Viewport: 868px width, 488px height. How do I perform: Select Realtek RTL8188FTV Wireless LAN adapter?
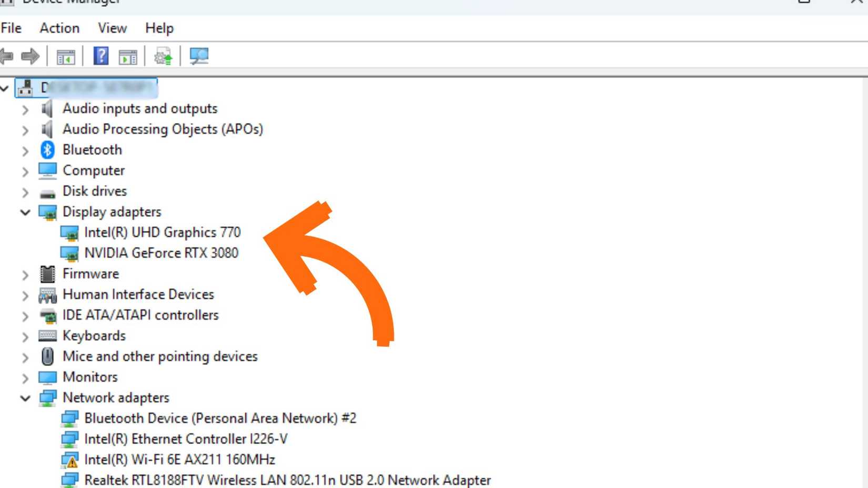(287, 480)
